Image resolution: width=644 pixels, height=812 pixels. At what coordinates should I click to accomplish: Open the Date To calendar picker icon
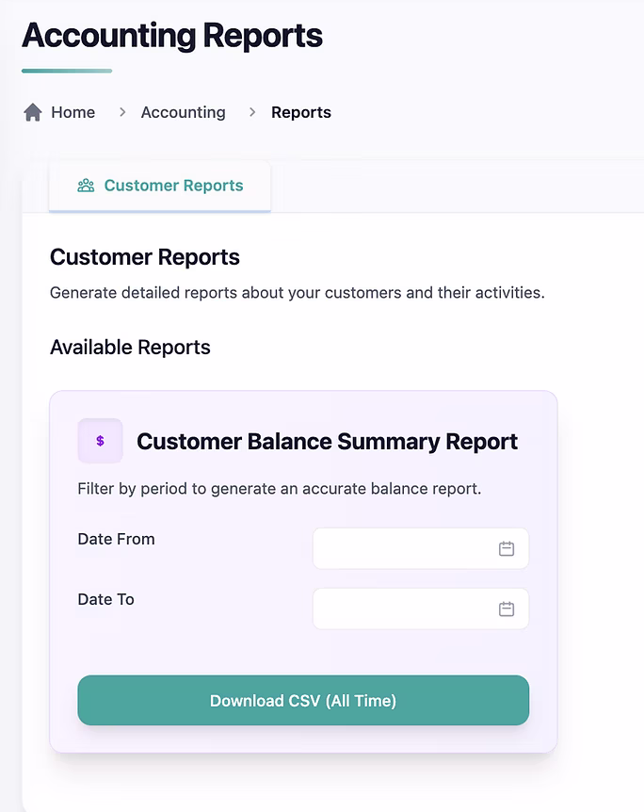click(x=507, y=609)
